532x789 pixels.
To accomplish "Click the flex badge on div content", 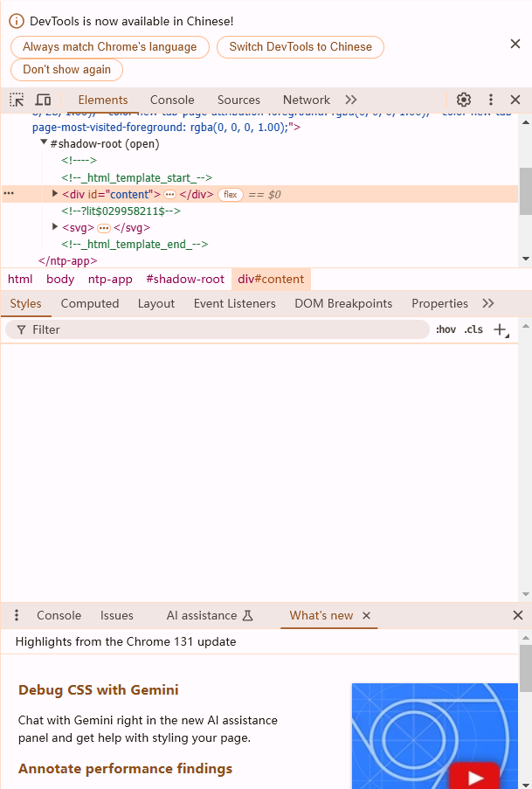I will [231, 195].
